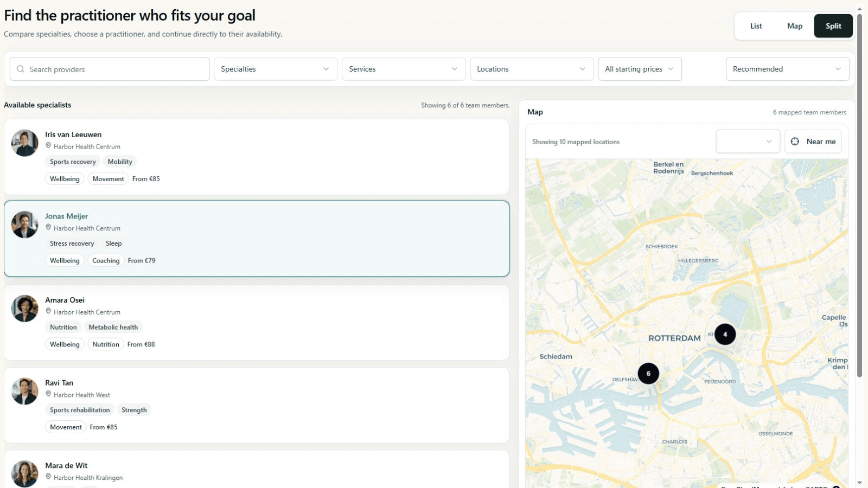The width and height of the screenshot is (868, 488).
Task: Open Ravi Tan's profile photo
Action: coord(25,391)
